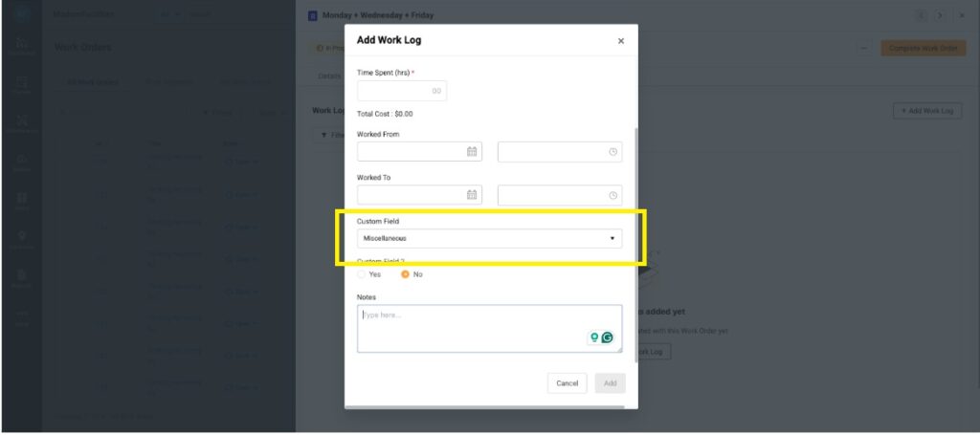980x435 pixels.
Task: Click the Cancel button
Action: tap(567, 383)
